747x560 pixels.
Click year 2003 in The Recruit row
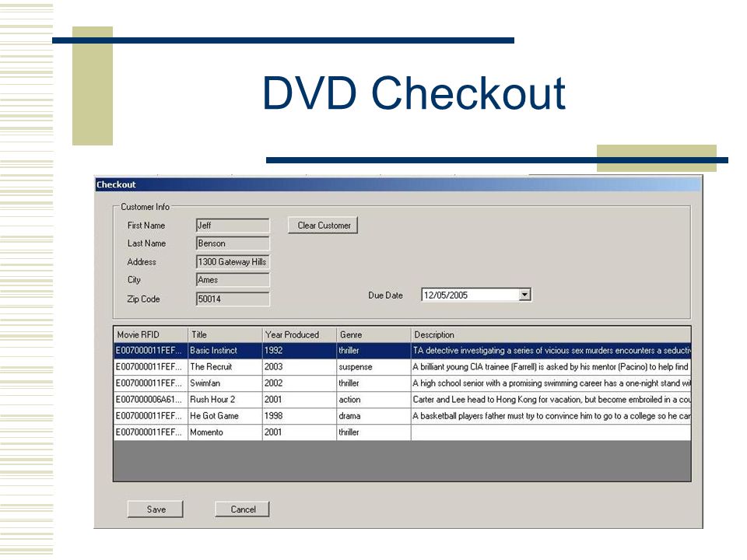[300, 366]
